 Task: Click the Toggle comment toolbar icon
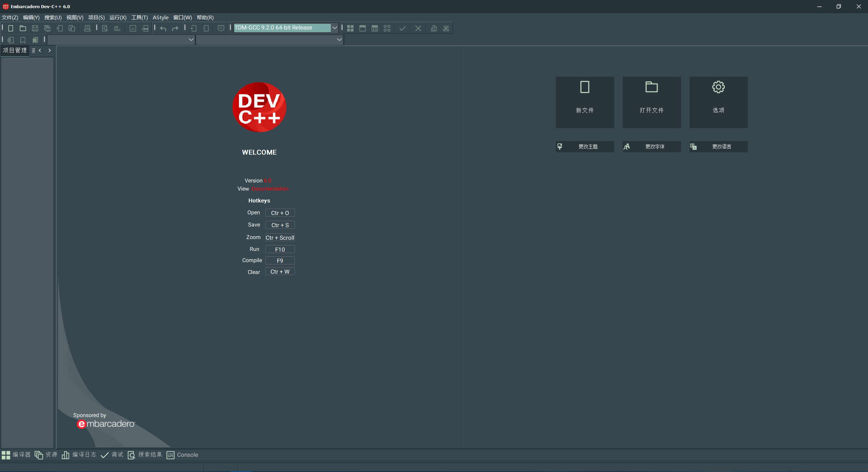pyautogui.click(x=221, y=28)
